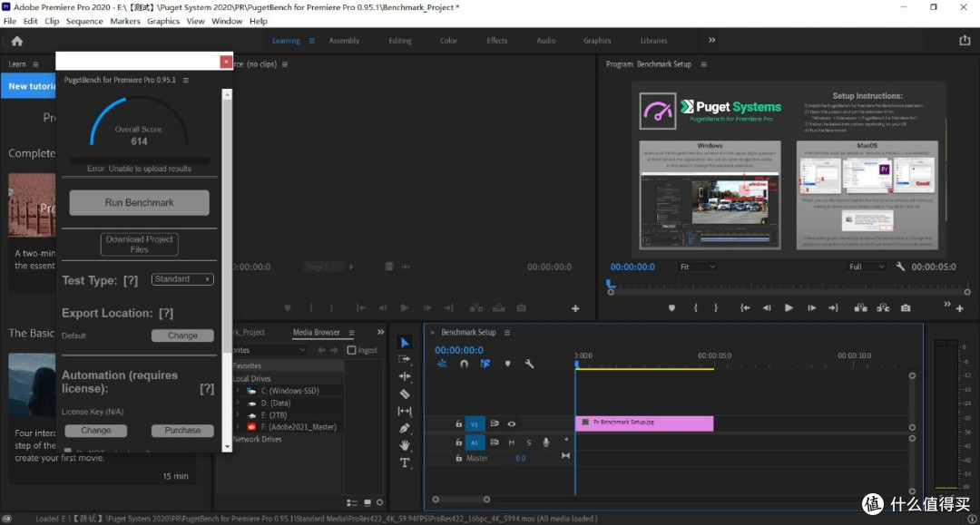Image resolution: width=980 pixels, height=525 pixels.
Task: Select the Razor tool
Action: click(x=405, y=394)
